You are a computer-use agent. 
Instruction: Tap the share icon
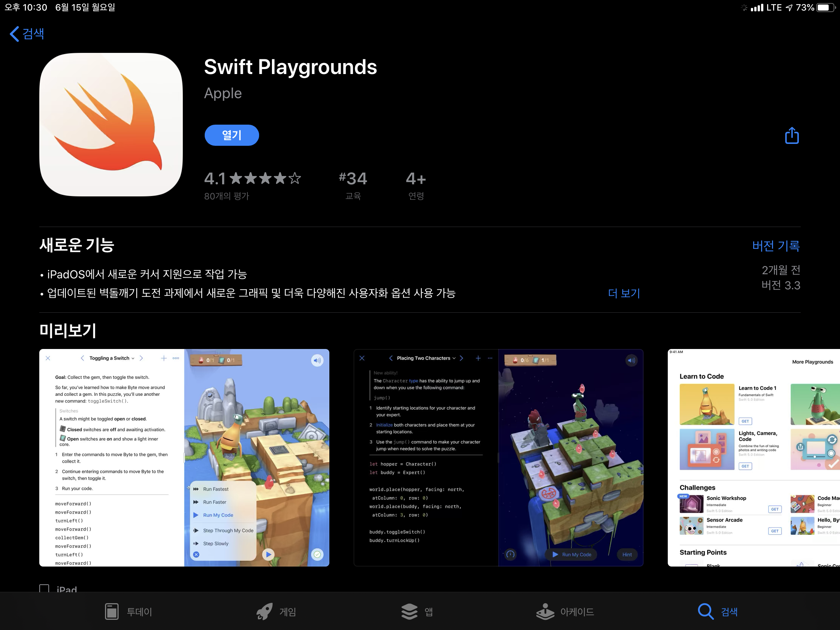791,136
